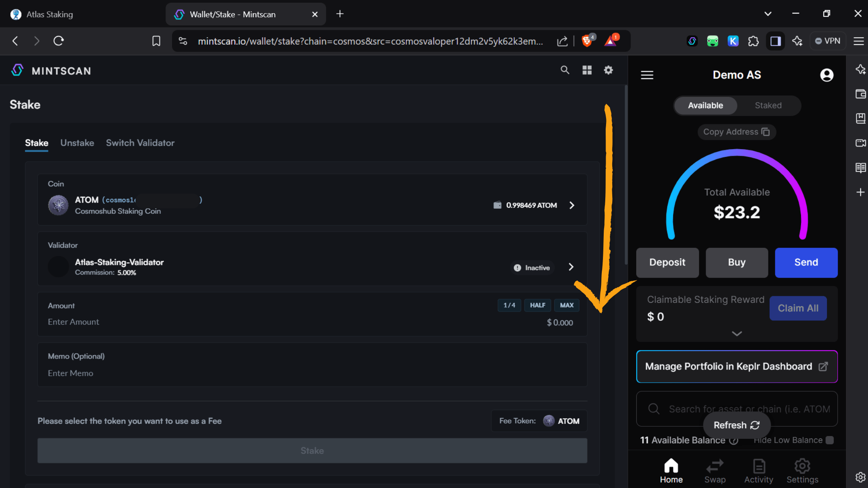The width and height of the screenshot is (868, 488).
Task: Toggle the VPN button
Action: pyautogui.click(x=828, y=41)
